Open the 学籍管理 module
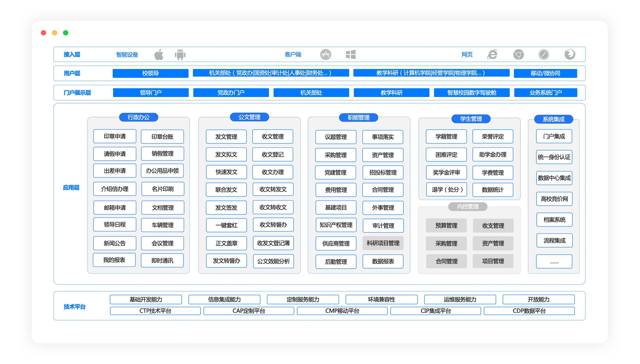The width and height of the screenshot is (640, 364). 446,137
